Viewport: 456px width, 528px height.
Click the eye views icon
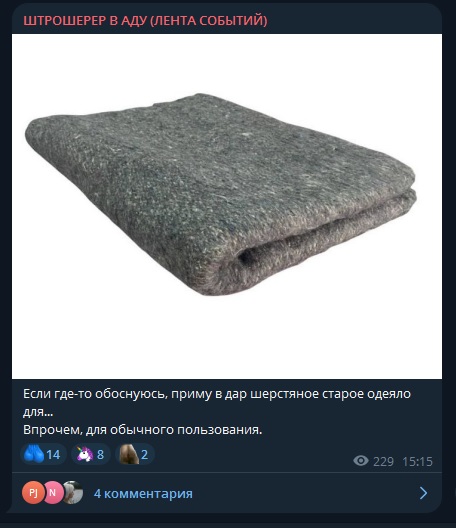pos(361,461)
